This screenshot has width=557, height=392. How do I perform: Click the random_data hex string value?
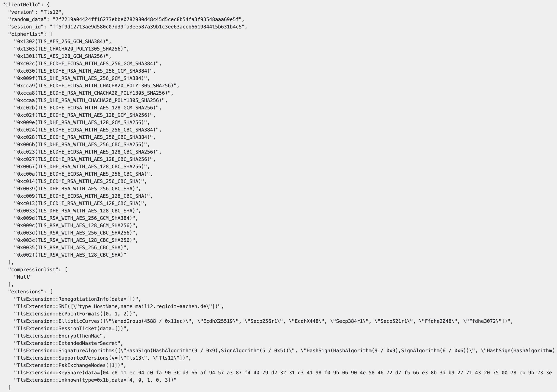[x=147, y=19]
